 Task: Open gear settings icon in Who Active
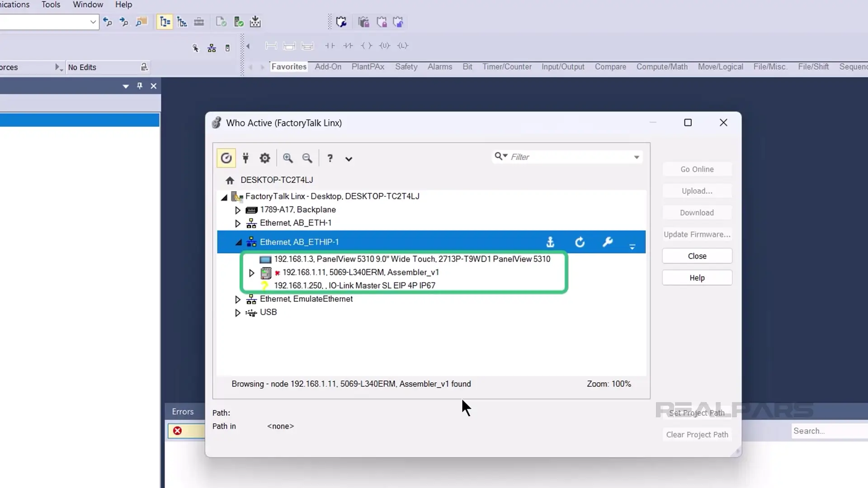265,158
